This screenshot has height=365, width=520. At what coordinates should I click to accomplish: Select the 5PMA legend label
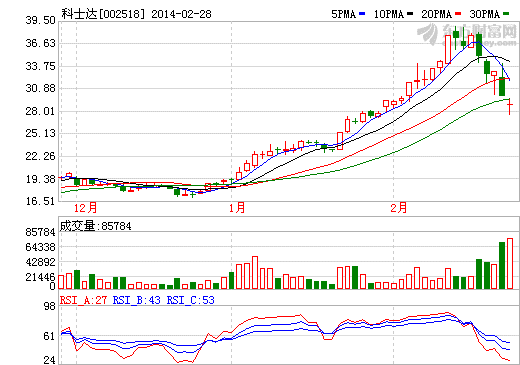point(343,14)
